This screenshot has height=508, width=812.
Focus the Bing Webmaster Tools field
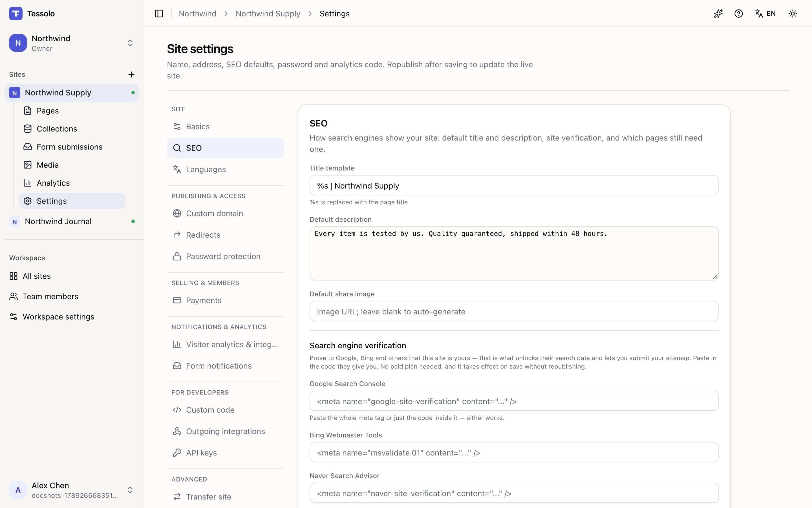coord(514,453)
